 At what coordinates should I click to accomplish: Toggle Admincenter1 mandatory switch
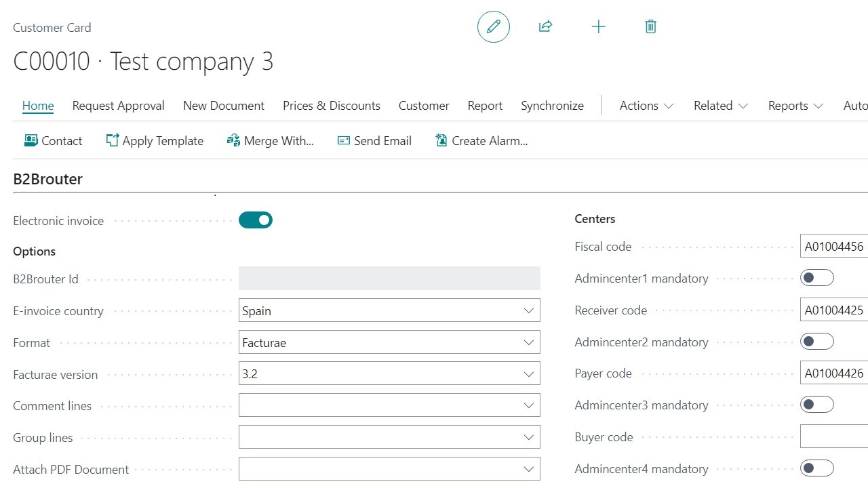pyautogui.click(x=817, y=278)
